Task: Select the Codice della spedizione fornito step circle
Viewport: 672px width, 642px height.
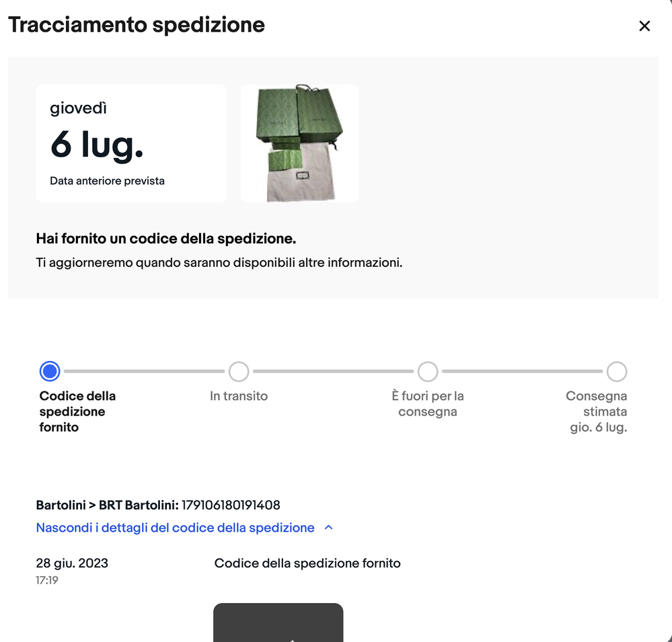Action: [50, 371]
